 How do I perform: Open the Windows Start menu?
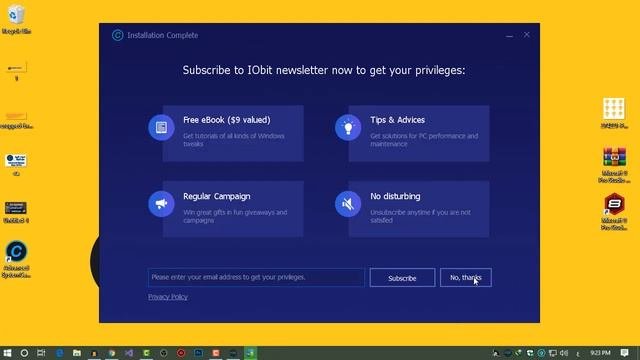pos(7,353)
